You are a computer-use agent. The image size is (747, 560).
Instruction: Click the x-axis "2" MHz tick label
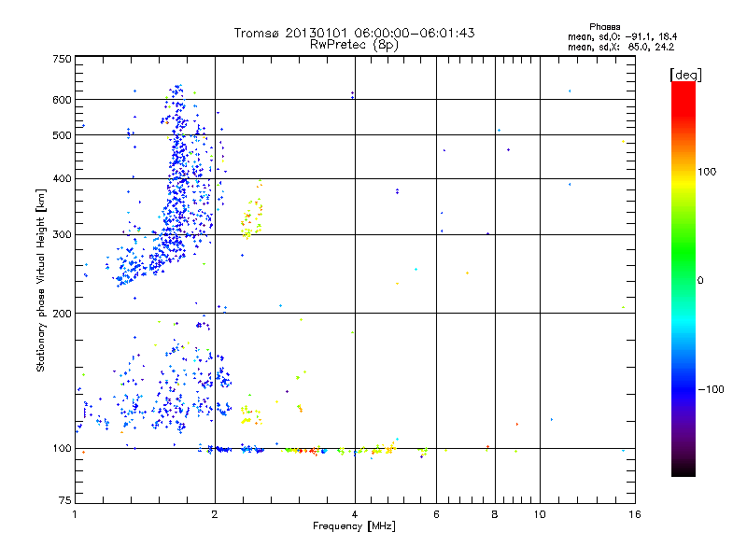point(215,514)
